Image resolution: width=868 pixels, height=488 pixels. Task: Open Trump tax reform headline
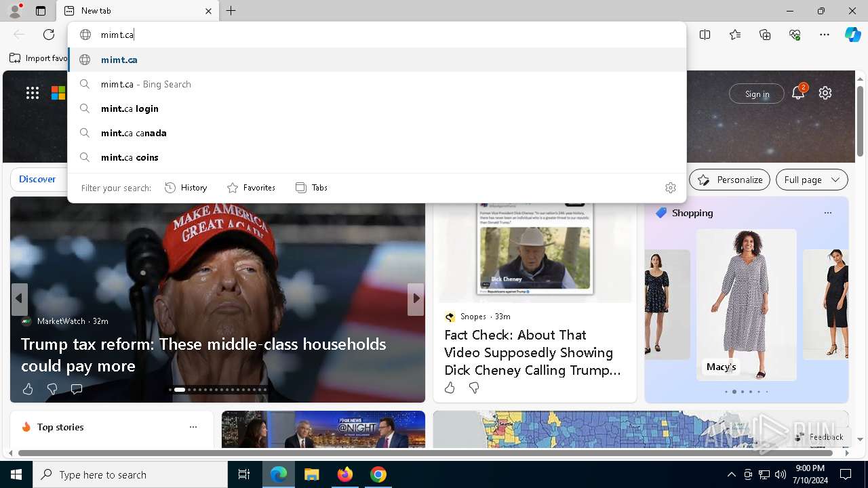point(203,354)
